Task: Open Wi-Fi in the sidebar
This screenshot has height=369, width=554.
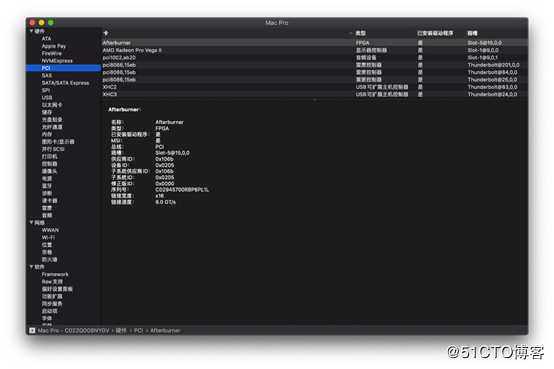Action: point(48,238)
